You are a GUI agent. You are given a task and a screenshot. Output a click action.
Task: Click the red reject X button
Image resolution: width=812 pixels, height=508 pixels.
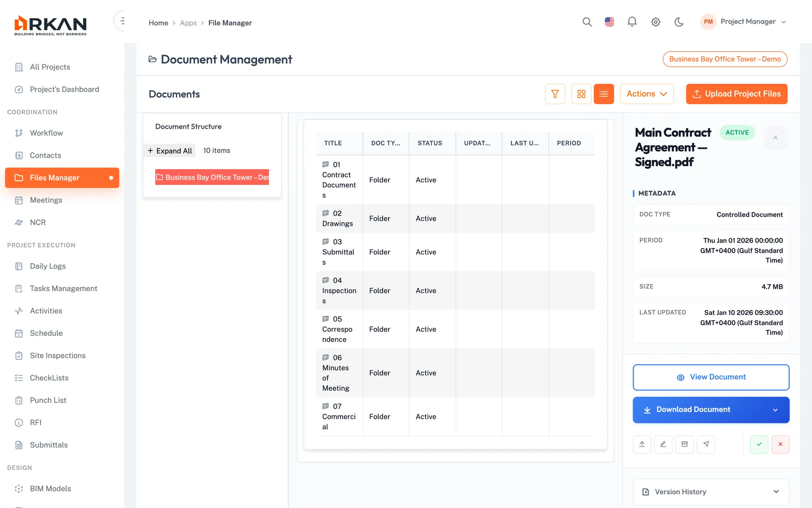780,444
